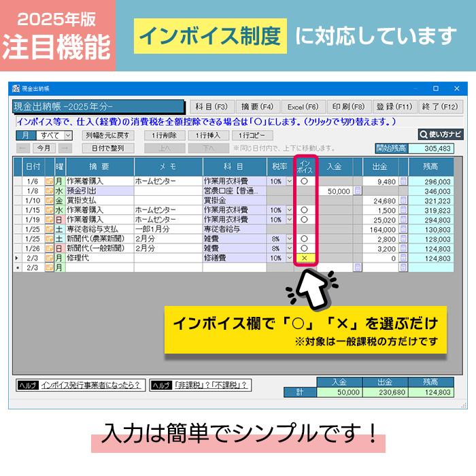Expand the tax rate dropdown on the 1/6 row

point(289,182)
